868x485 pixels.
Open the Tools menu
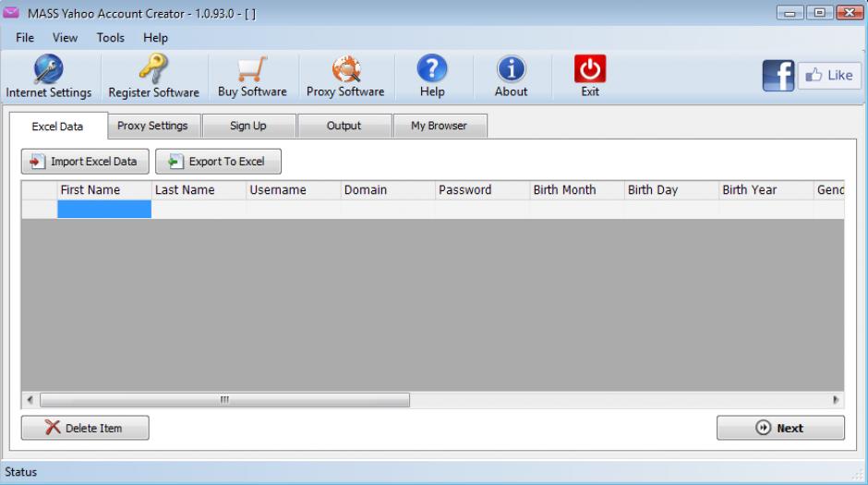pyautogui.click(x=110, y=38)
